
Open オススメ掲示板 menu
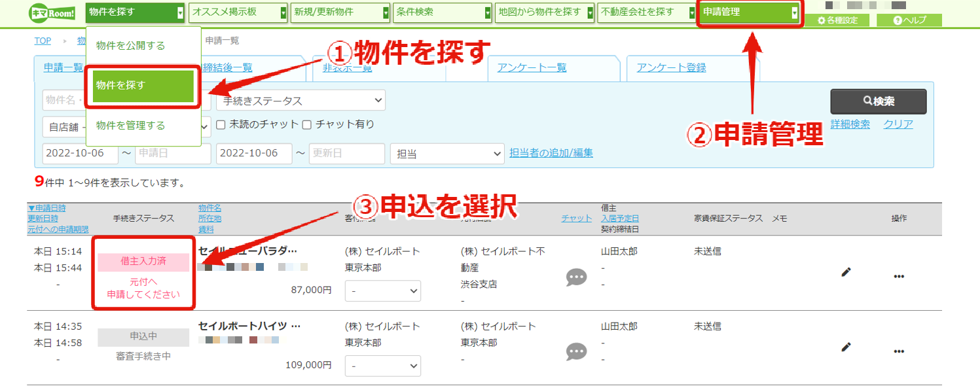(x=238, y=12)
